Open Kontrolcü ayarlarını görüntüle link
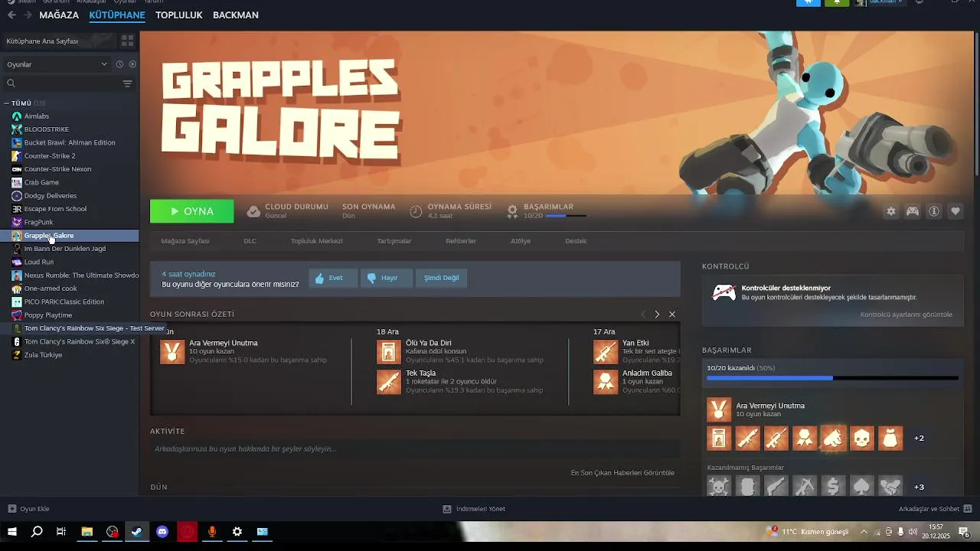Screen dimensions: 980x551 coord(906,315)
